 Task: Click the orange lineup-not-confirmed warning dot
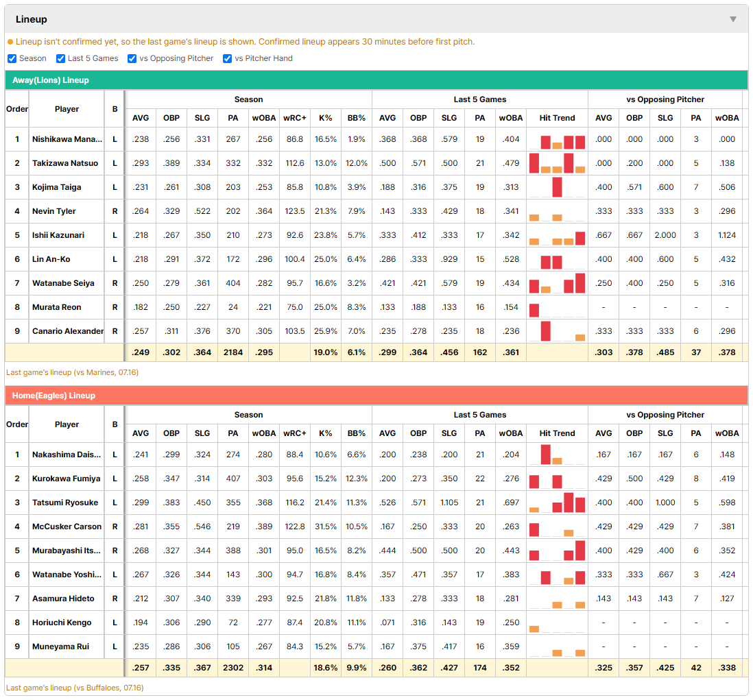click(x=10, y=43)
